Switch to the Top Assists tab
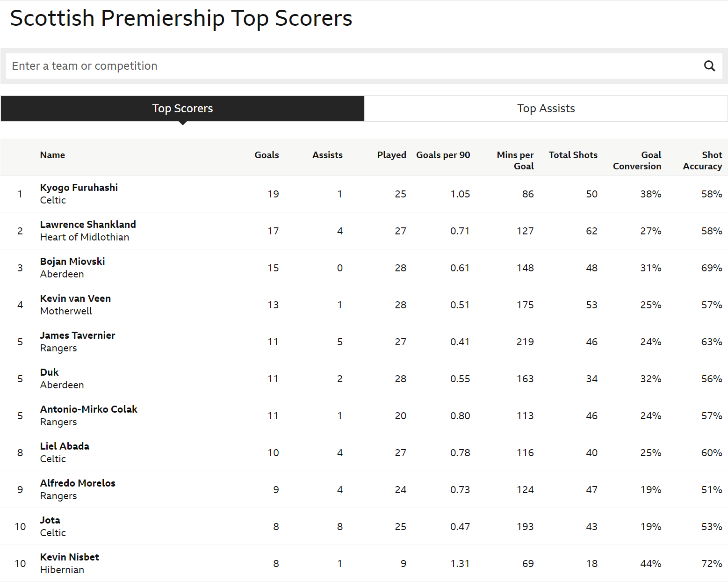 click(x=545, y=108)
